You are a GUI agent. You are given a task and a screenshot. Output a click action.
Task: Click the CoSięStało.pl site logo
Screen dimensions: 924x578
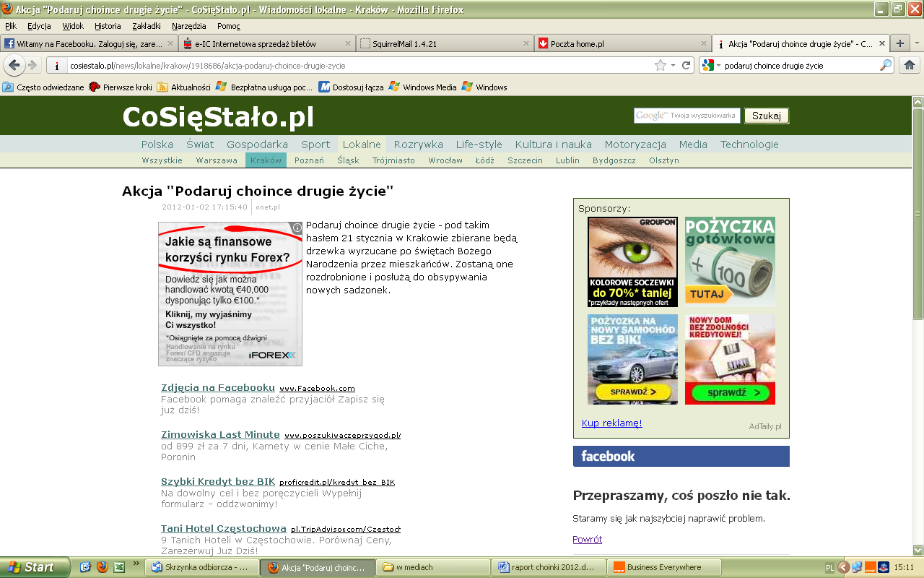[x=218, y=117]
